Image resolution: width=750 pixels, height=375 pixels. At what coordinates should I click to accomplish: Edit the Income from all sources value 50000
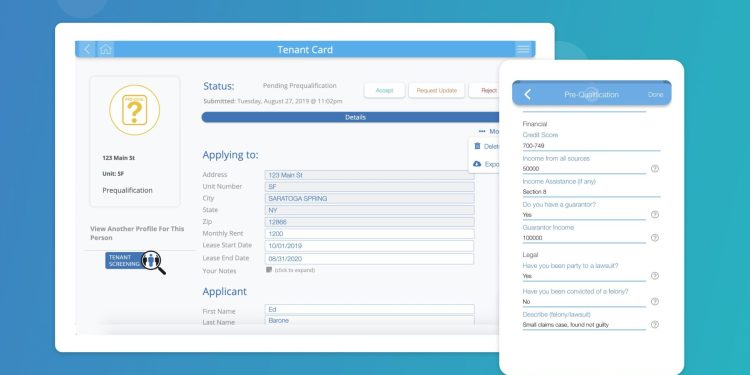tap(584, 169)
